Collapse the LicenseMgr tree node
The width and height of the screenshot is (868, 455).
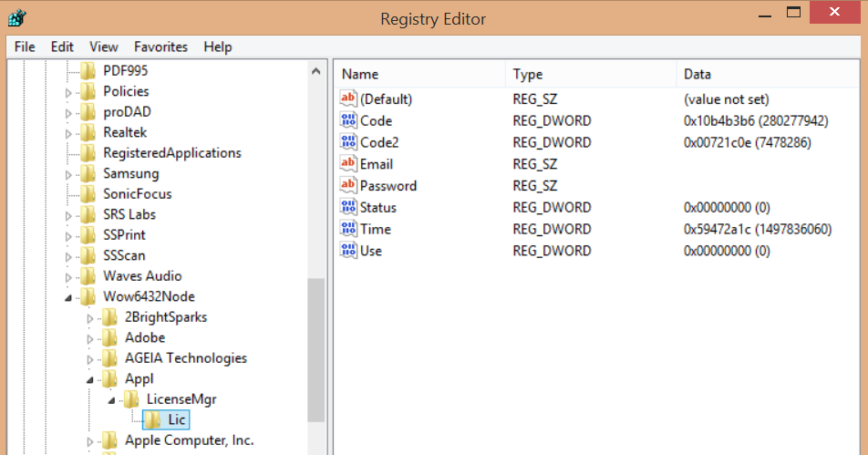(112, 401)
